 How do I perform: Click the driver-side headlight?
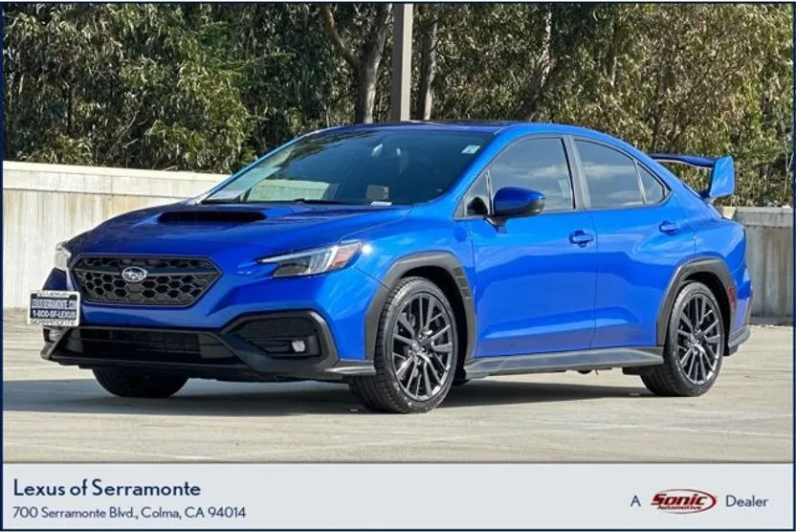pyautogui.click(x=313, y=258)
